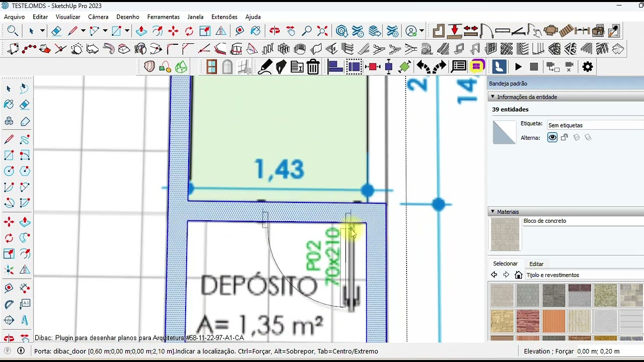Select the 3D Text tool in left toolbar

(x=25, y=320)
